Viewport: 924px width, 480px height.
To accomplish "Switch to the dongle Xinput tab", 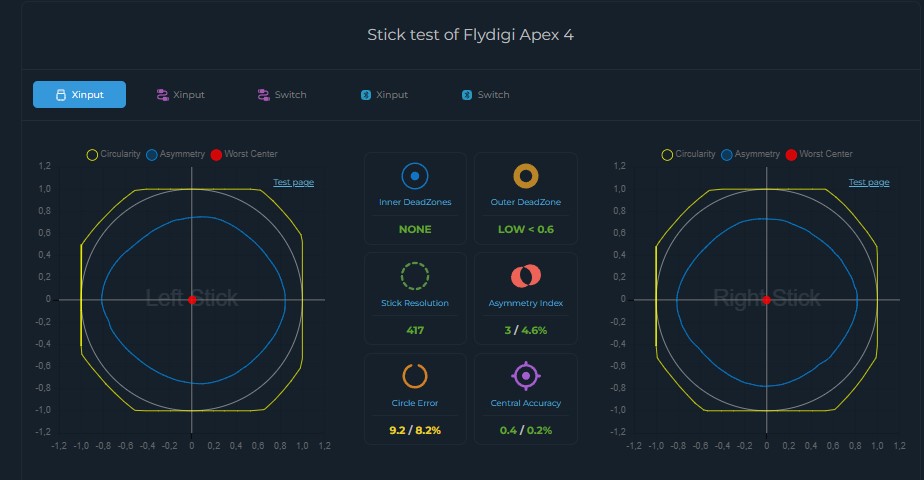I will 180,94.
